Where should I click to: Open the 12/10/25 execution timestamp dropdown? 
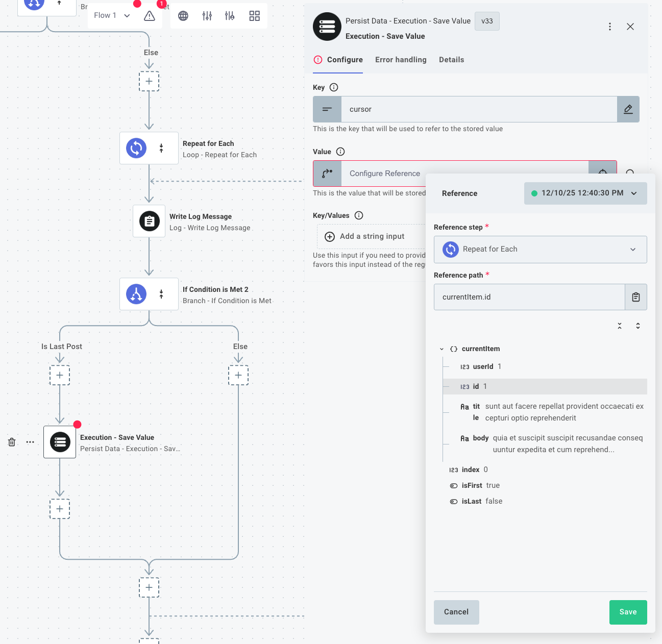585,193
